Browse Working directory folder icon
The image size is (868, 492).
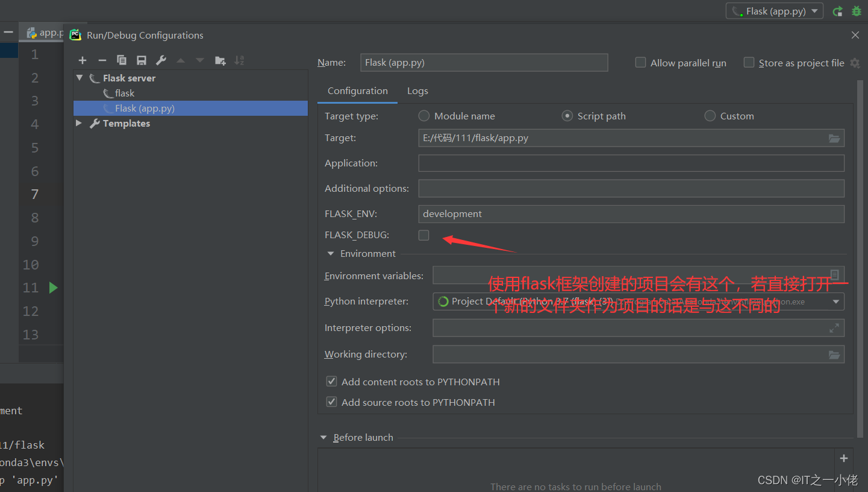(x=834, y=355)
